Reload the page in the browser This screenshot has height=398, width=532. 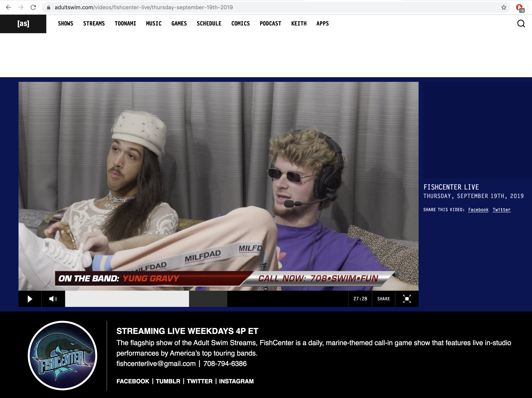[x=33, y=7]
